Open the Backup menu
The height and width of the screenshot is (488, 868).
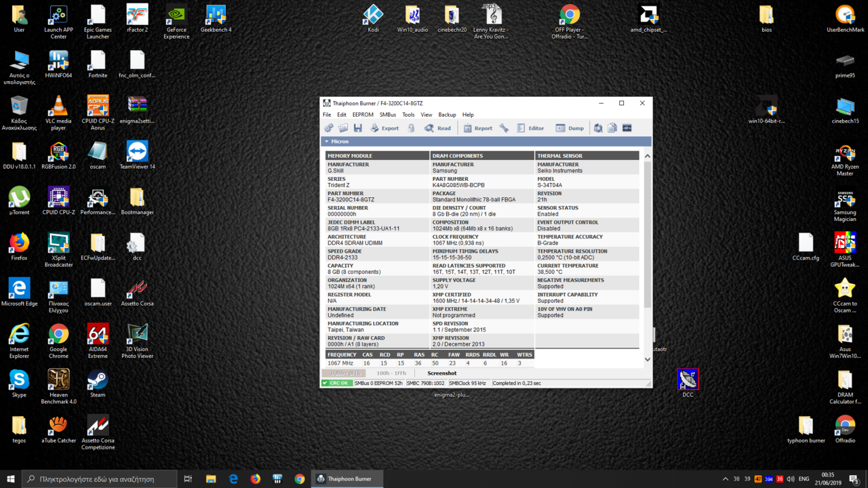447,115
